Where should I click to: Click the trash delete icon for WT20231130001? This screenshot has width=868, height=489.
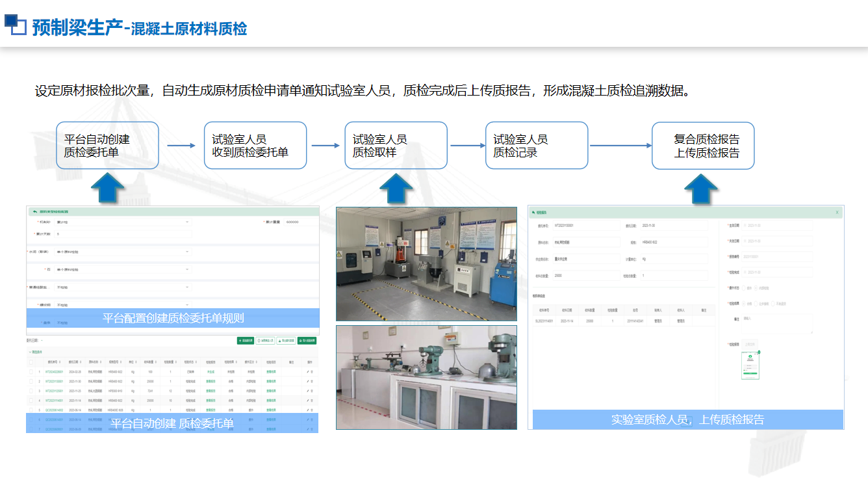click(313, 382)
